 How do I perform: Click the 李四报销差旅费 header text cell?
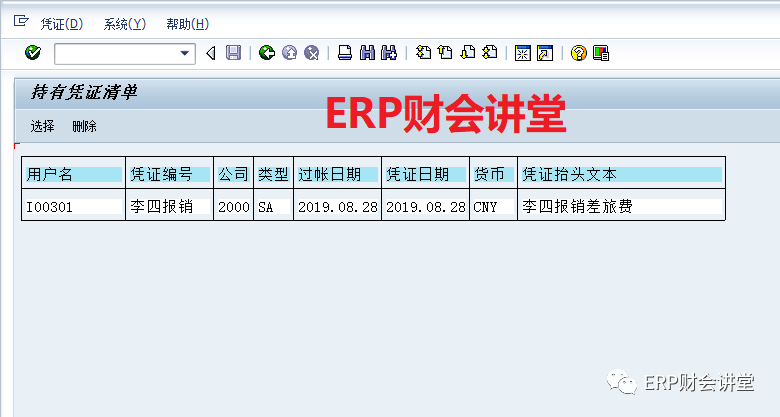[x=576, y=207]
